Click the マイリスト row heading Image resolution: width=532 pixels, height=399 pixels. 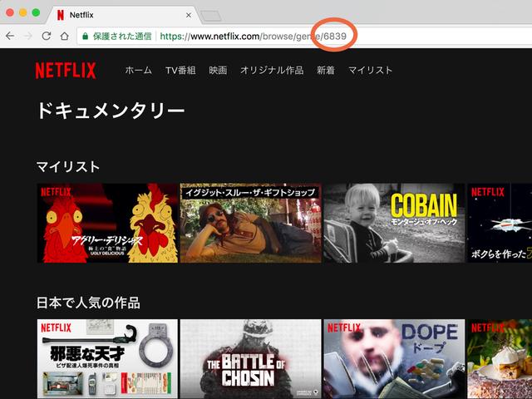click(68, 166)
